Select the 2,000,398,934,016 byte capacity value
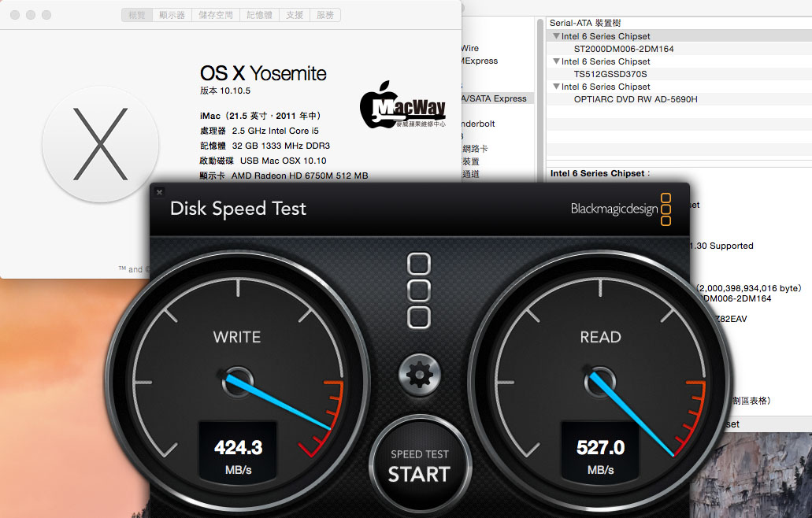Screen dimensions: 812x518 [x=749, y=288]
